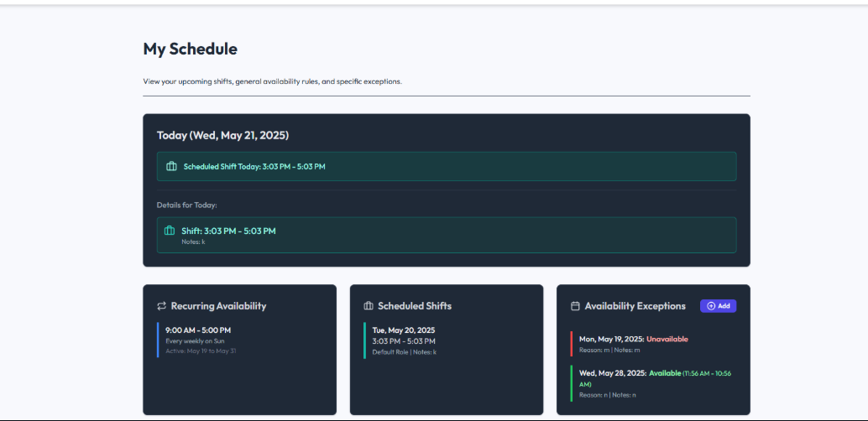Image resolution: width=868 pixels, height=421 pixels.
Task: Click Reason: m | Notes: m text
Action: point(609,350)
